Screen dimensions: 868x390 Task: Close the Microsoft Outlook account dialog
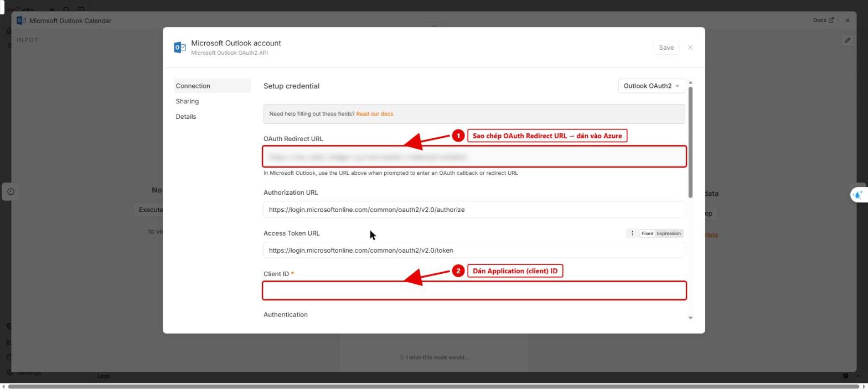[x=690, y=48]
